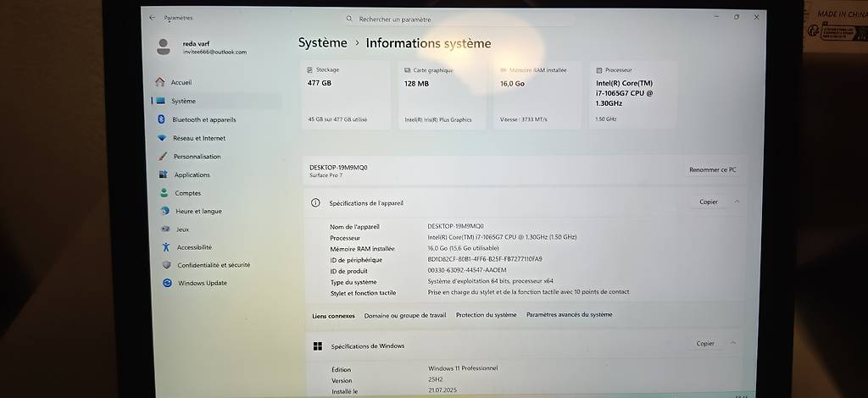Click the Renommer ce PC button
This screenshot has width=868, height=398.
tap(712, 170)
